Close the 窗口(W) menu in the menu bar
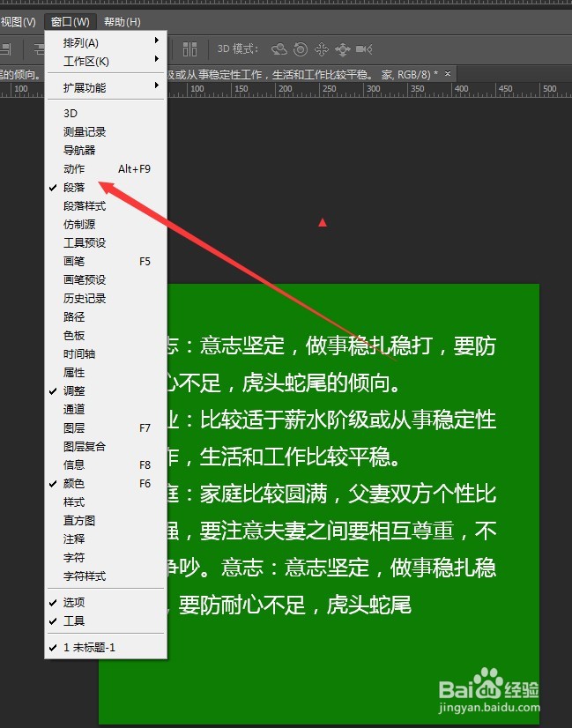 (x=71, y=22)
